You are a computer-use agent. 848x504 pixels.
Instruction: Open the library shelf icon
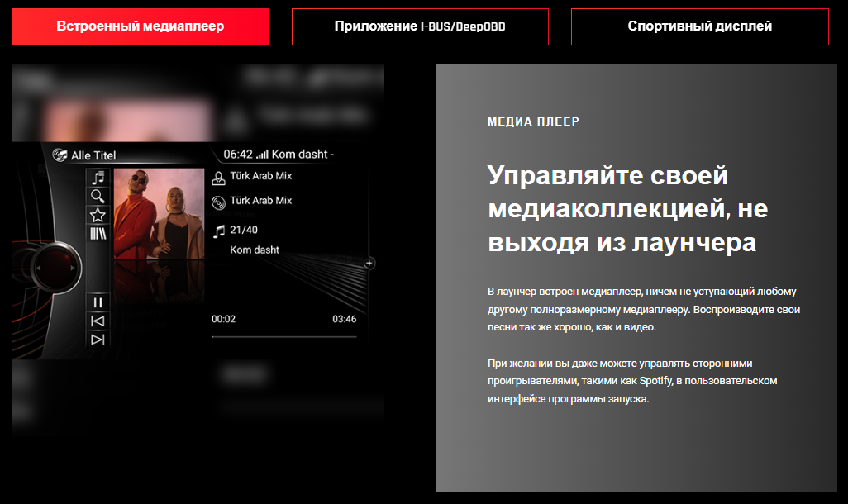pos(98,234)
